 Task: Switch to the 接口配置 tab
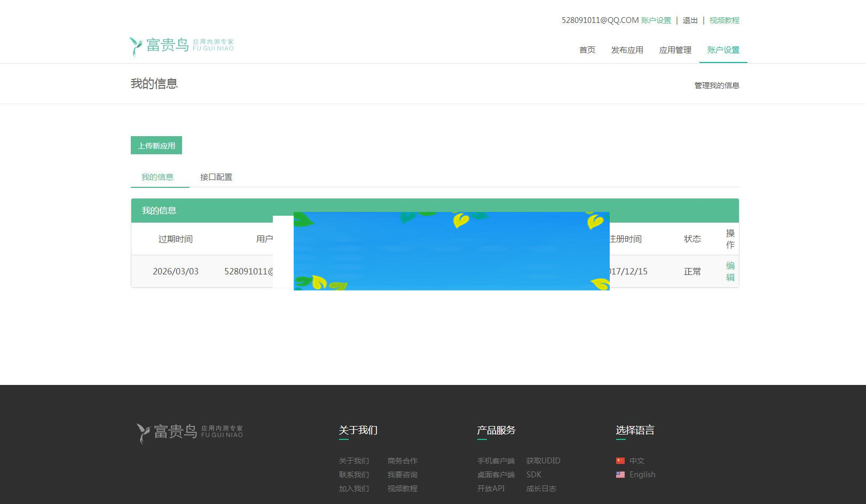[216, 177]
